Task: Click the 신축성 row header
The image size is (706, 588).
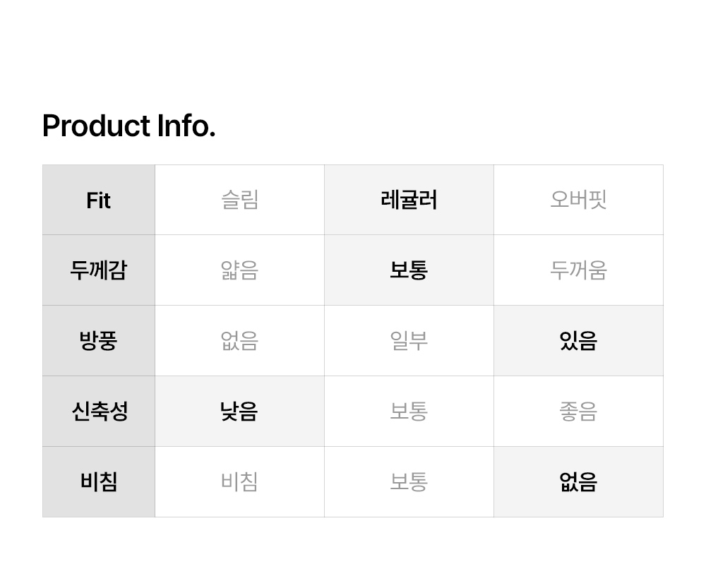Action: point(99,412)
